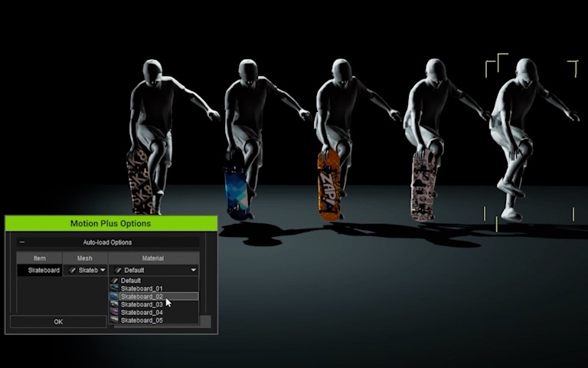The image size is (588, 368).
Task: Collapse the Material dropdown via its arrow
Action: [x=194, y=270]
